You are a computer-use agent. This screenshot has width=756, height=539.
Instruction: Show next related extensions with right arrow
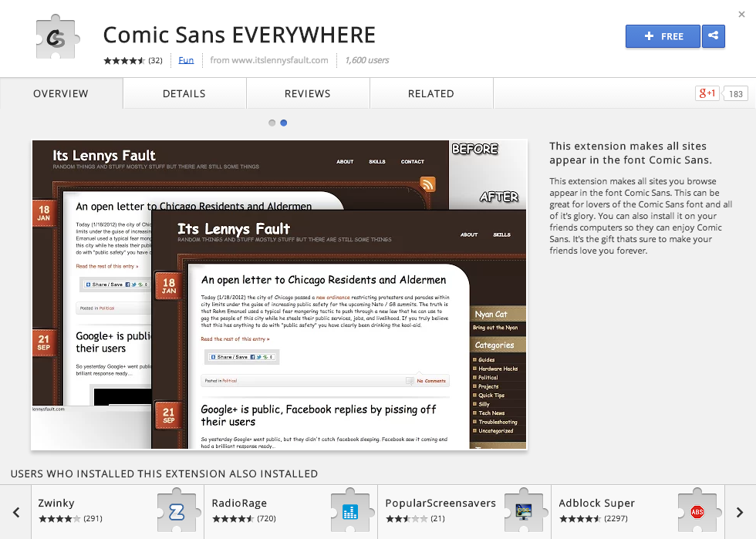[x=740, y=512]
